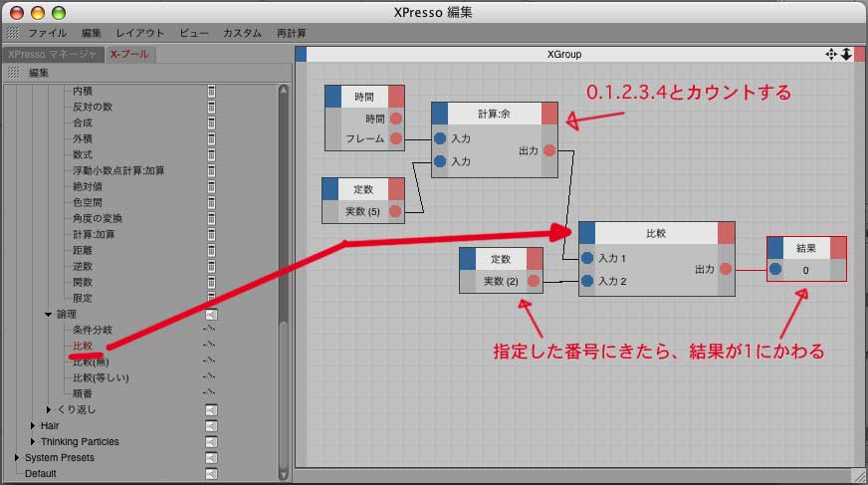Open the ファイル menu
868x485 pixels.
47,33
